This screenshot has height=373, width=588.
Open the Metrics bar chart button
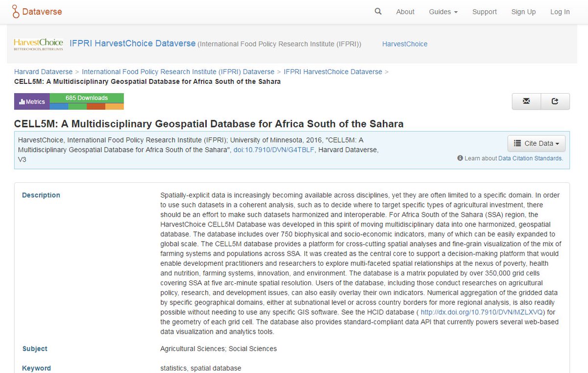32,101
